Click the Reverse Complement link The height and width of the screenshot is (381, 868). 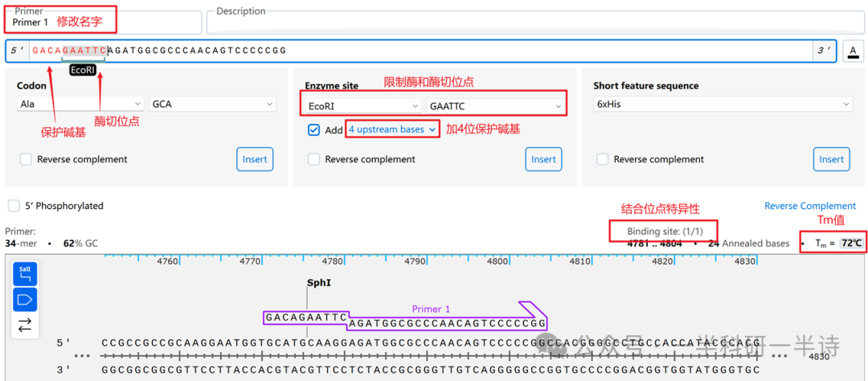tap(810, 206)
